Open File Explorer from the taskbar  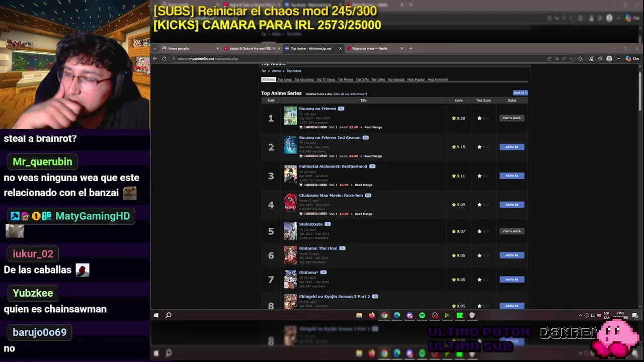pos(359,315)
